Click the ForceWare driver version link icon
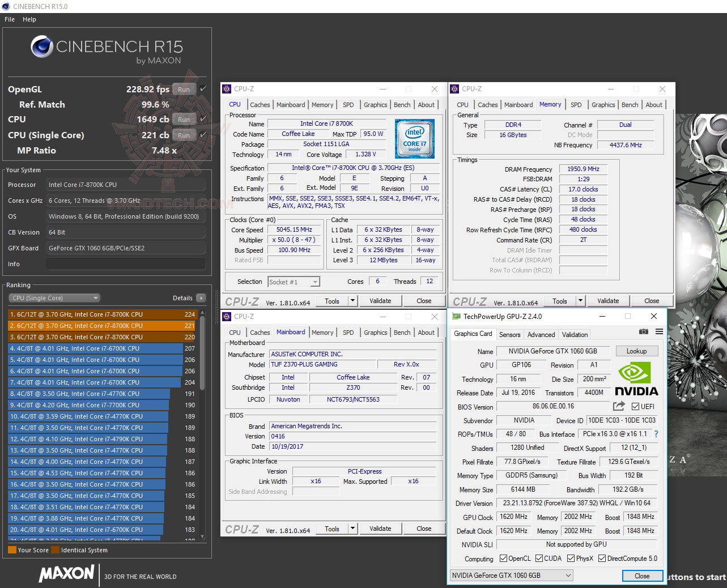Viewport: 727px width, 588px height. (x=618, y=406)
